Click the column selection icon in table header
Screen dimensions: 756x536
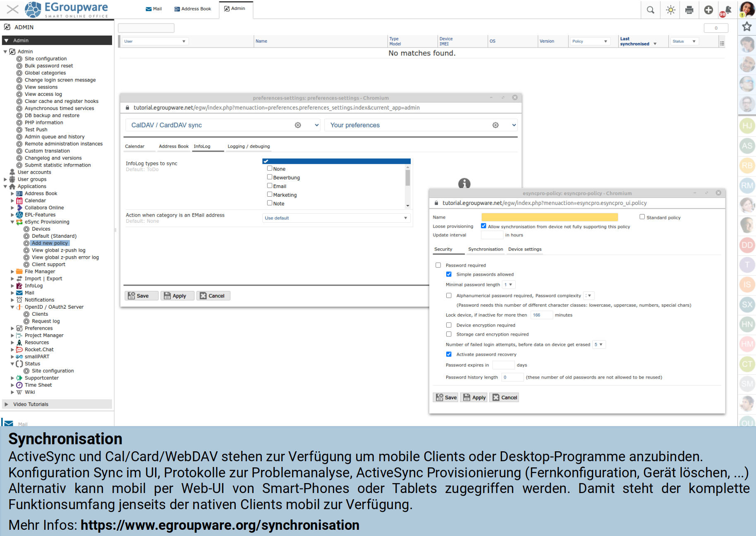[722, 43]
